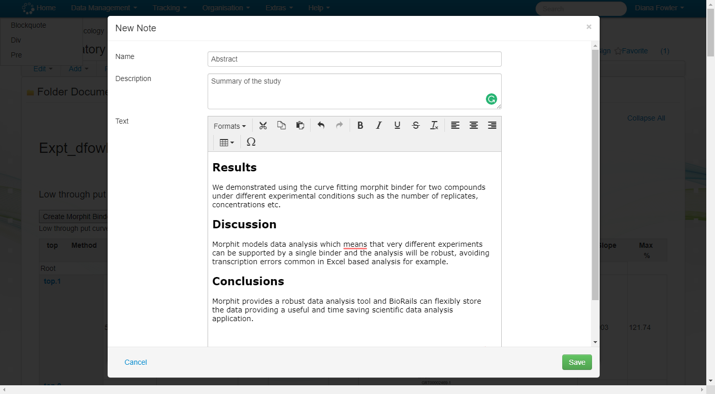Toggle italic formatting
The height and width of the screenshot is (394, 715).
(378, 125)
